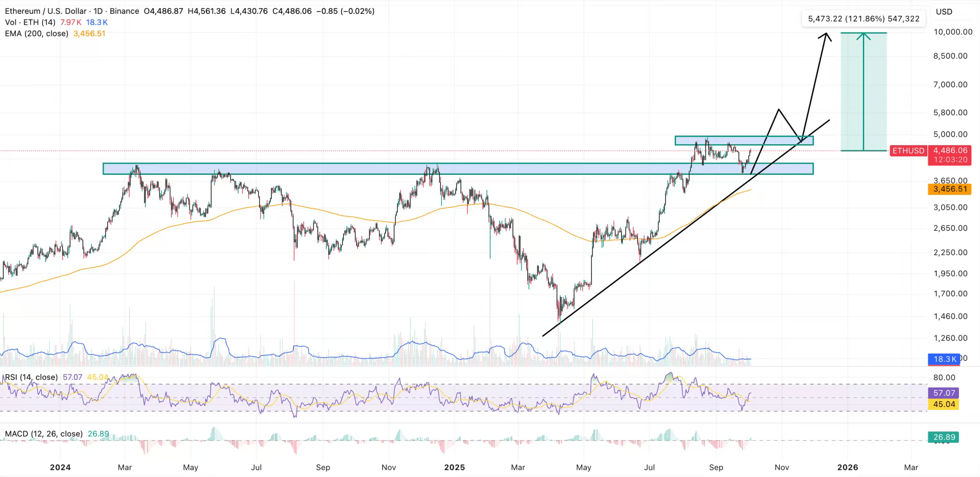Select the black arrowhead pointing toward 10,000
This screenshot has height=477, width=980.
coord(826,35)
